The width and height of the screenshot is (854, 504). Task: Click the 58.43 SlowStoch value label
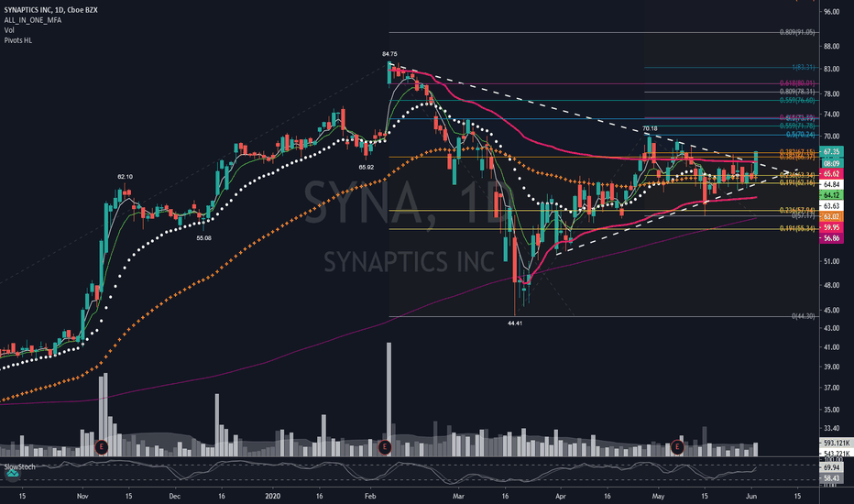[831, 478]
